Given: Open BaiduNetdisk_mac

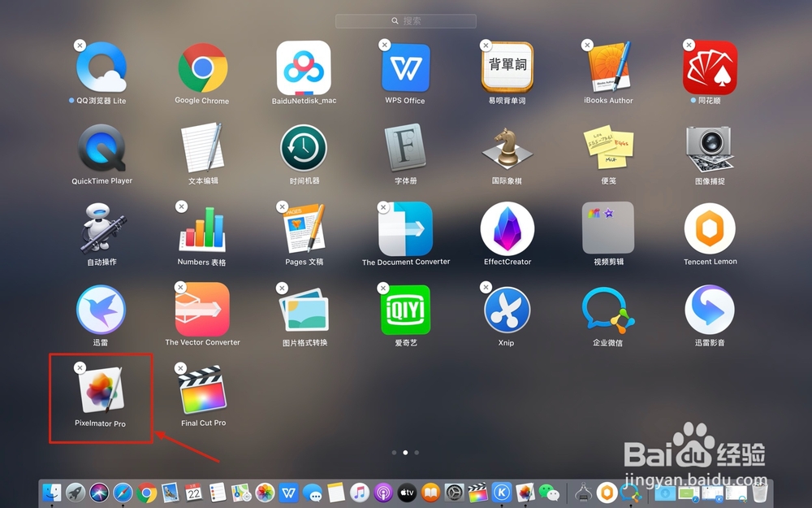Looking at the screenshot, I should click(x=303, y=72).
